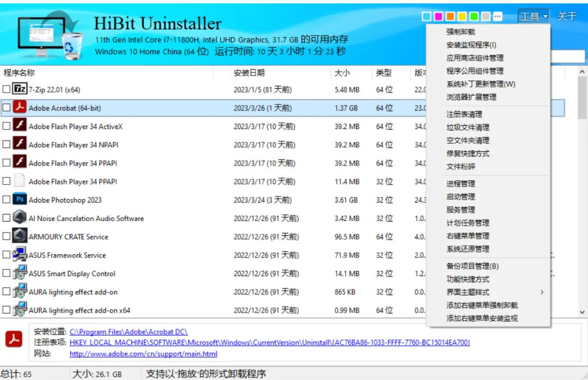Expand the 界面主题样式 submenu arrow

click(542, 292)
